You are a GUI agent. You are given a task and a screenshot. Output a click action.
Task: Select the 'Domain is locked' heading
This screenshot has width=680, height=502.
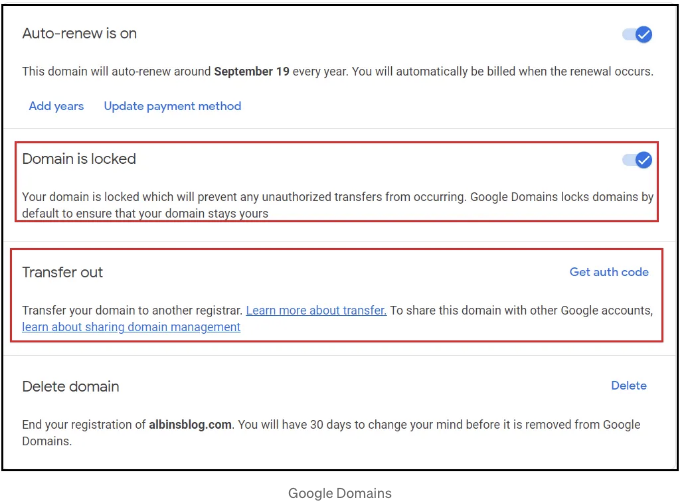tap(79, 159)
